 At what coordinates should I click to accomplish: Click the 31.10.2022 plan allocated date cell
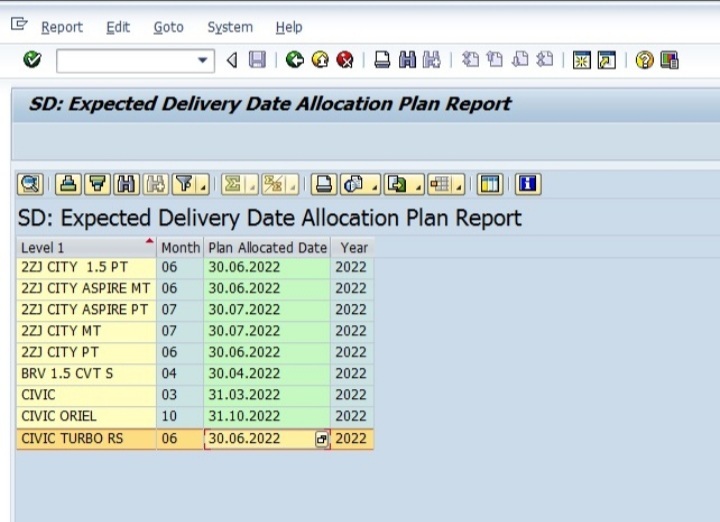pos(267,416)
